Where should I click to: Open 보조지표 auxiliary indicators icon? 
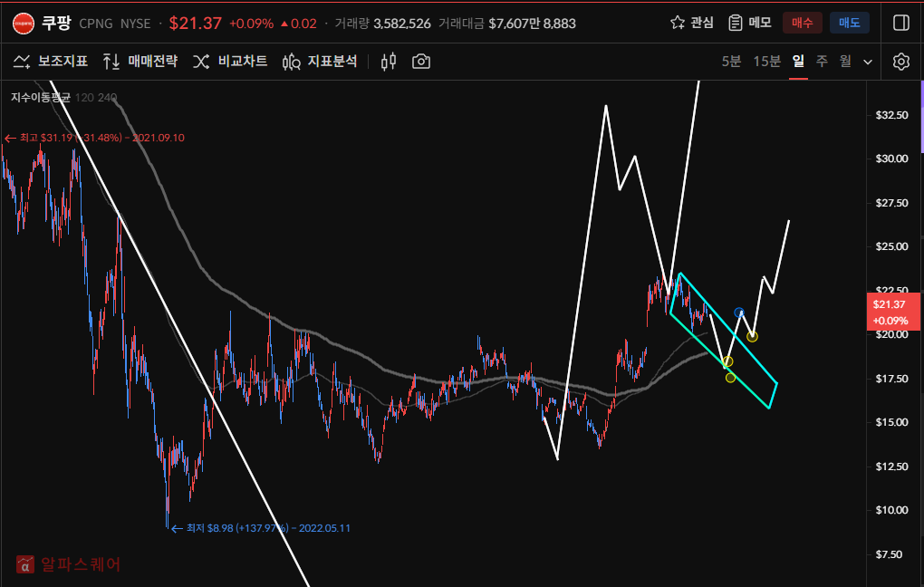click(x=22, y=62)
